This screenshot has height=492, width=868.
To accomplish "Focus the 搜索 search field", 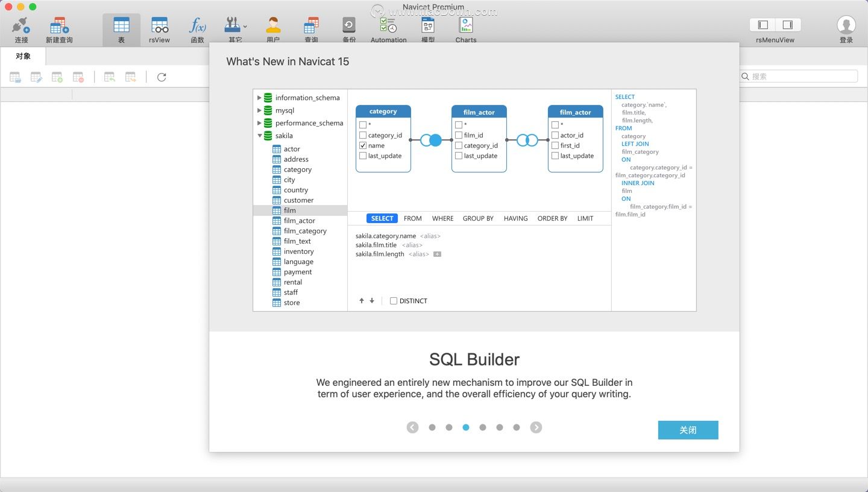I will click(x=799, y=77).
